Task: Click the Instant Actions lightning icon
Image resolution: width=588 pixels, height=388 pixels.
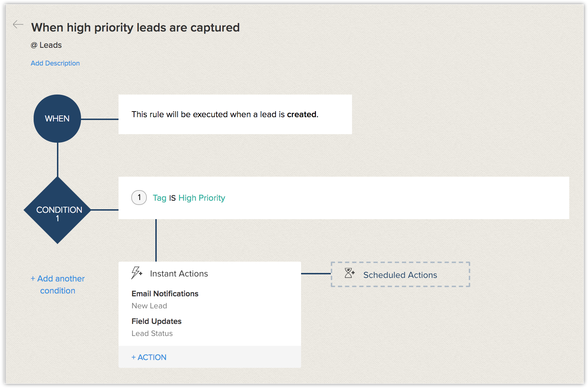Action: tap(137, 273)
